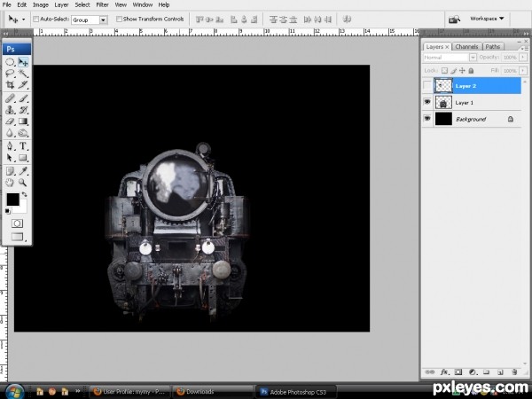Select the Dodge tool
The image size is (532, 399).
(23, 133)
